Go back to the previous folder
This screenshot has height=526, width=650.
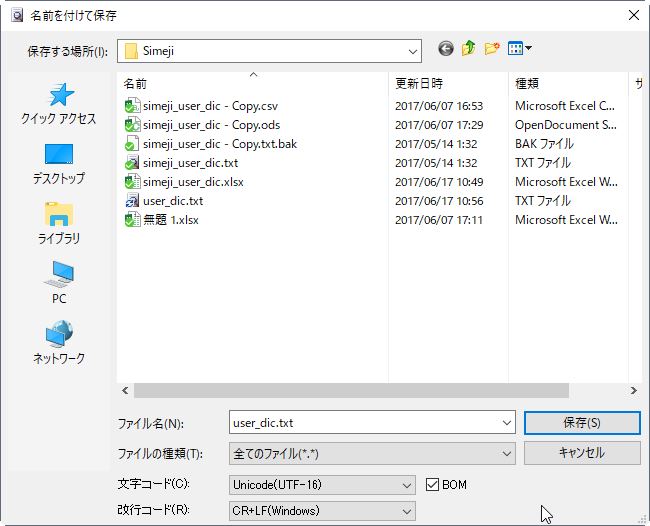pos(446,49)
